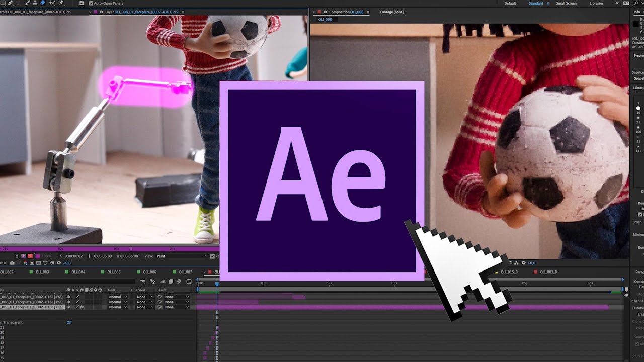Click the Set In point bracket icon

(x=61, y=256)
